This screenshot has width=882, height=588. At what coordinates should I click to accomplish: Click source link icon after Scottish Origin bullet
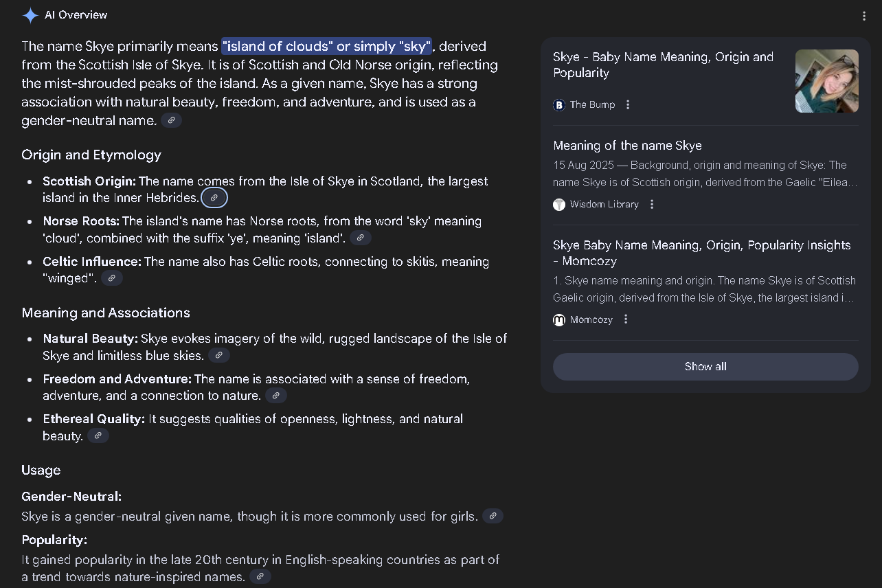pyautogui.click(x=214, y=198)
